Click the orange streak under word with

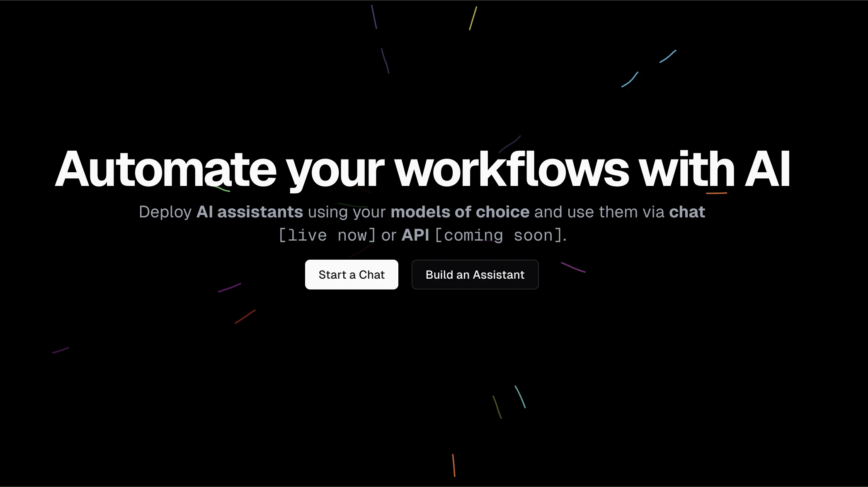pyautogui.click(x=717, y=193)
